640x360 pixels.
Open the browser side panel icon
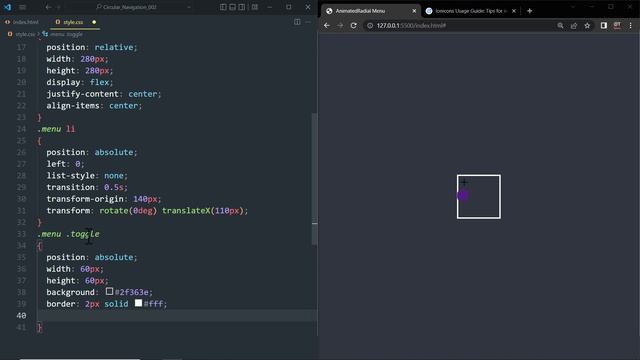pyautogui.click(x=604, y=25)
